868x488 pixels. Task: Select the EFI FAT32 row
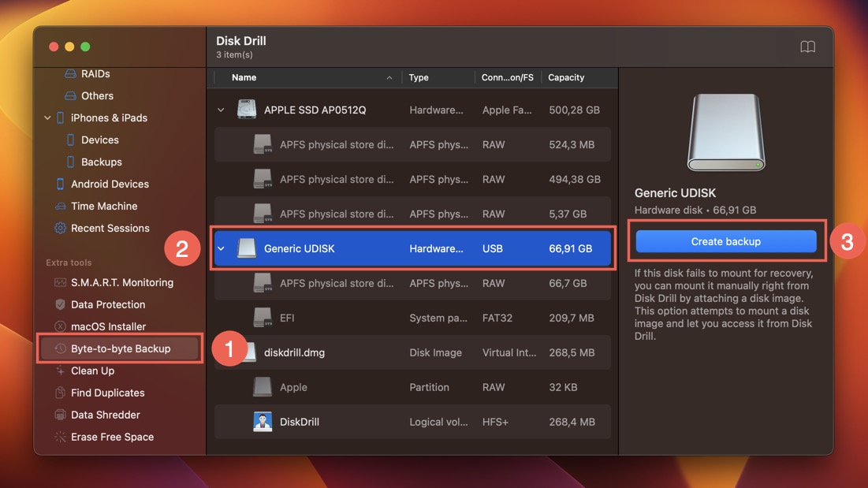[x=412, y=318]
